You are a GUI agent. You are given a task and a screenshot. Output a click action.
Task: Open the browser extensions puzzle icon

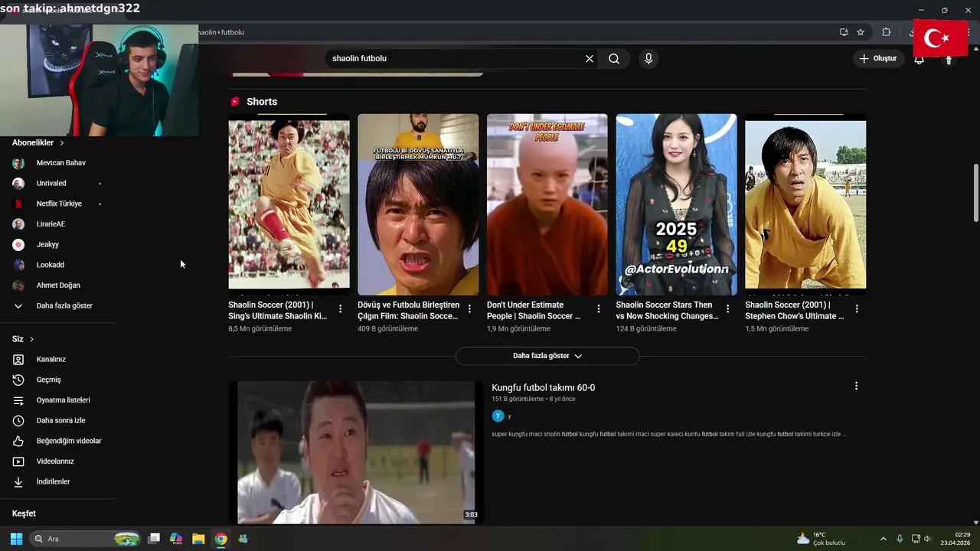click(886, 32)
